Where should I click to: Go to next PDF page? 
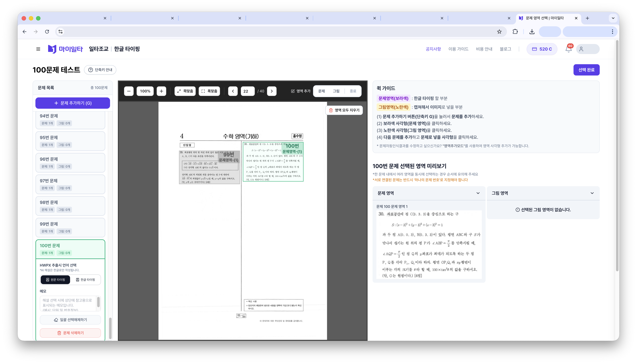[x=272, y=91]
